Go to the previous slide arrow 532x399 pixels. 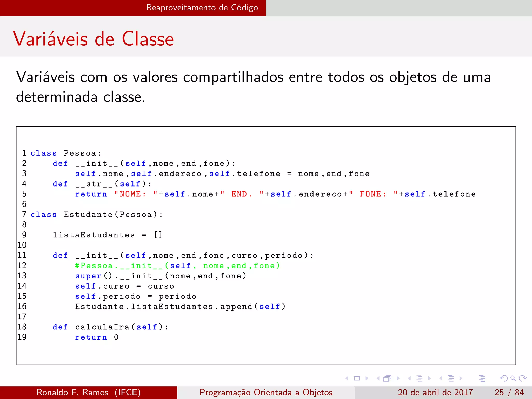pyautogui.click(x=347, y=378)
